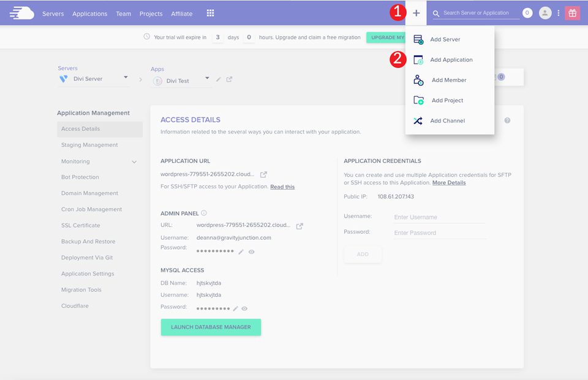Open the More Details credentials link
Image resolution: width=588 pixels, height=380 pixels.
pyautogui.click(x=449, y=182)
